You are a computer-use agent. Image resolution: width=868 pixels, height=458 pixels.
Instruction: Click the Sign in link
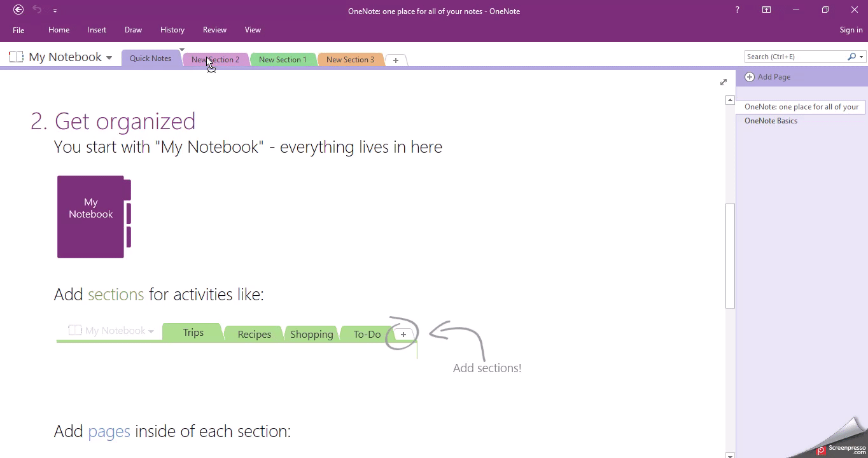[x=851, y=29]
